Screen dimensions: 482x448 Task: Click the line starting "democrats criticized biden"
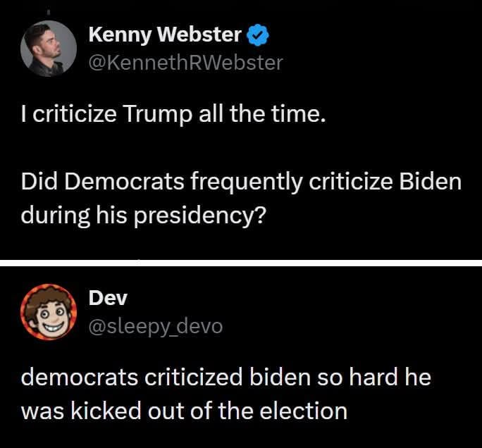click(225, 378)
